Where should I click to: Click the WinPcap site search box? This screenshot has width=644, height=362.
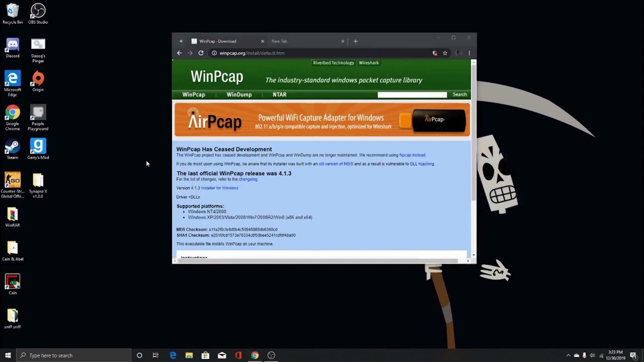(x=412, y=95)
